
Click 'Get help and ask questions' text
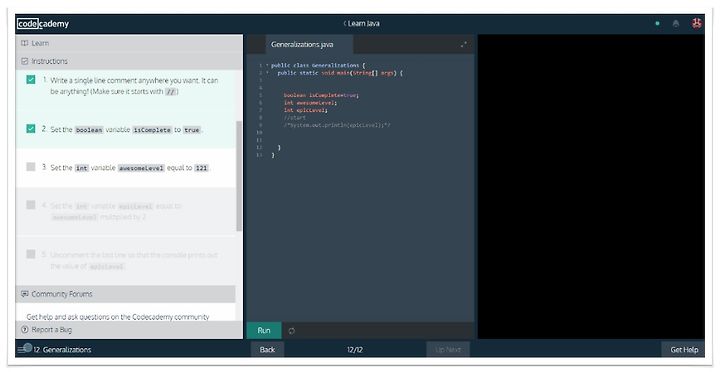point(118,316)
